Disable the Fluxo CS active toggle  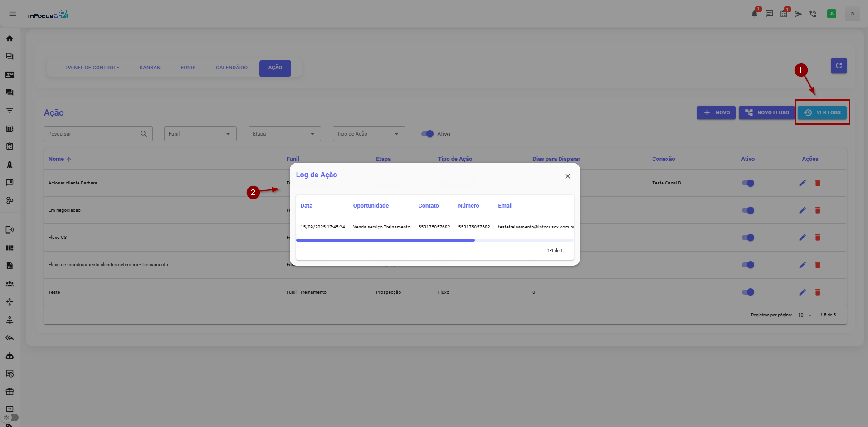pyautogui.click(x=748, y=238)
